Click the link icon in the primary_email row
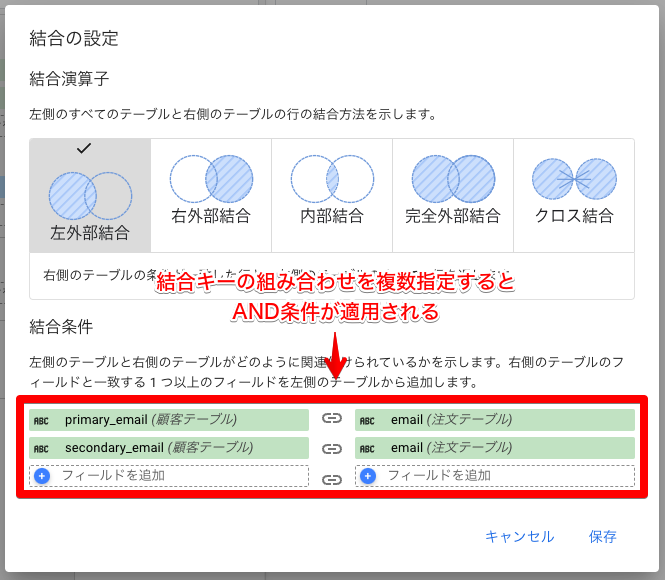 [x=332, y=420]
